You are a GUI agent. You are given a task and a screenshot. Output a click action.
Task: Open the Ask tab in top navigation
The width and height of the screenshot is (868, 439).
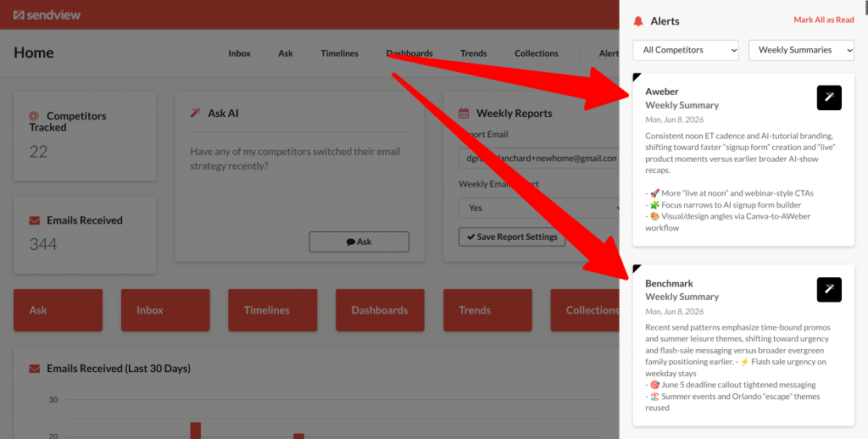point(286,53)
